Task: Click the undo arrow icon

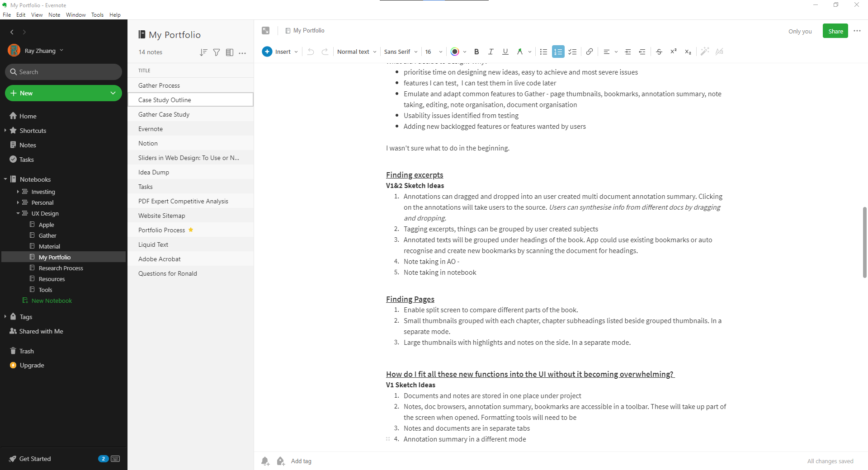Action: click(x=310, y=52)
